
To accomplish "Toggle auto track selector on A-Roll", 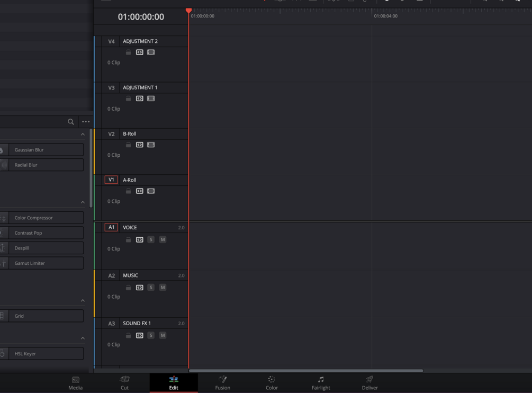I will pos(139,191).
